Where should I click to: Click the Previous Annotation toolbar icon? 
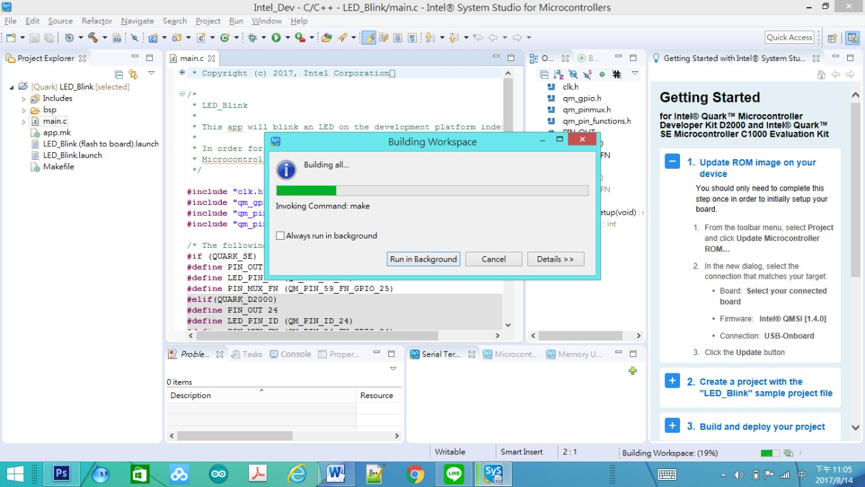[453, 38]
